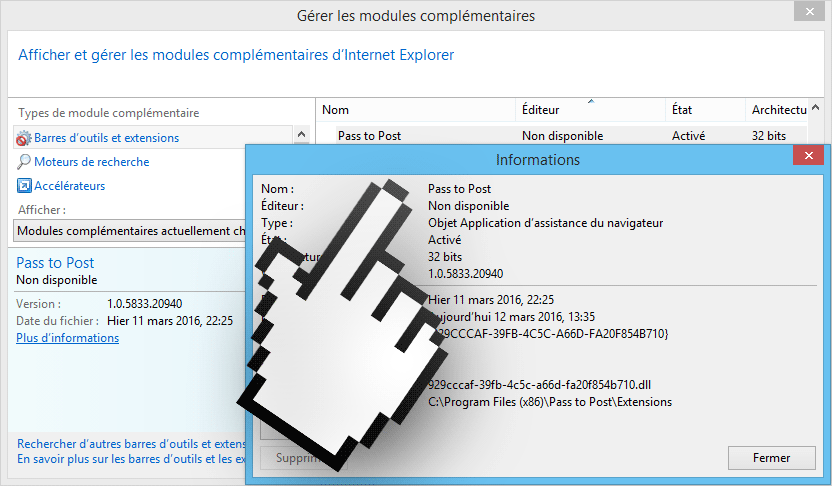Click Pass to Post heading in details pane
The width and height of the screenshot is (832, 486).
click(55, 263)
